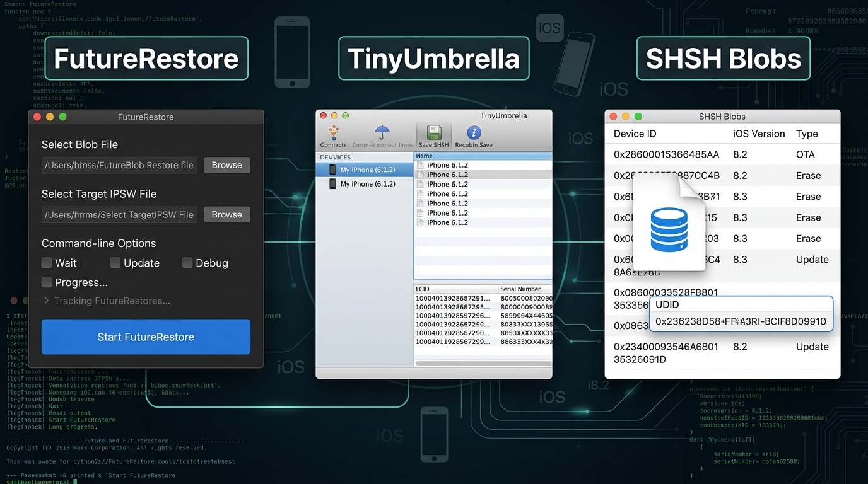Click the Type column header in SHSH Blobs
868x484 pixels.
[807, 134]
